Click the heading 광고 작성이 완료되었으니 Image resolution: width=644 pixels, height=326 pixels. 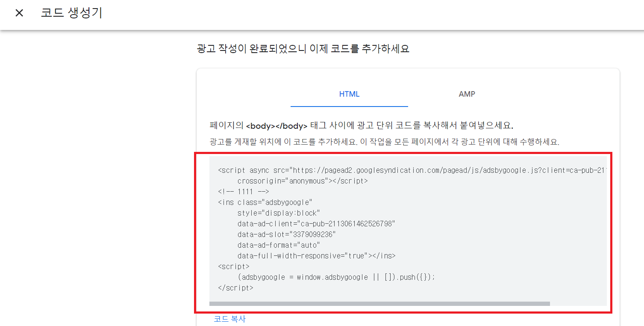(x=303, y=49)
